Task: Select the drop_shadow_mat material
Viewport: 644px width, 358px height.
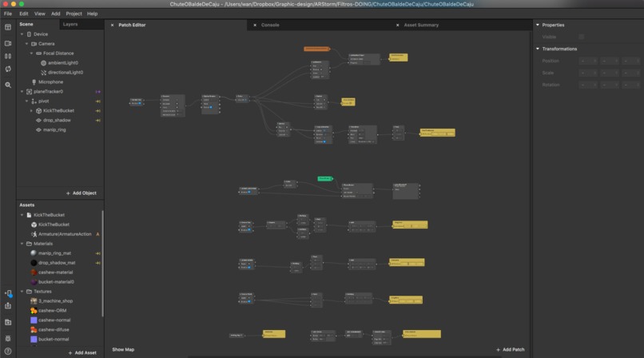Action: pos(57,263)
